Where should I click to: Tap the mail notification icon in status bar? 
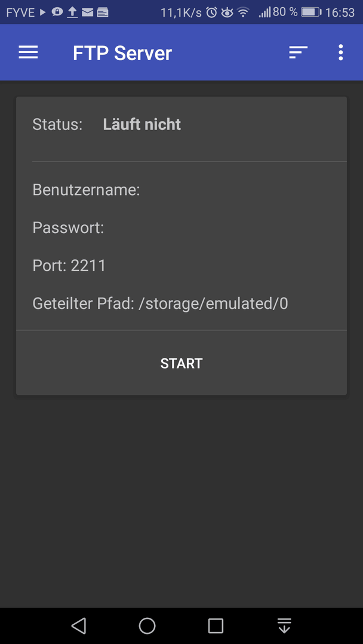(x=87, y=13)
